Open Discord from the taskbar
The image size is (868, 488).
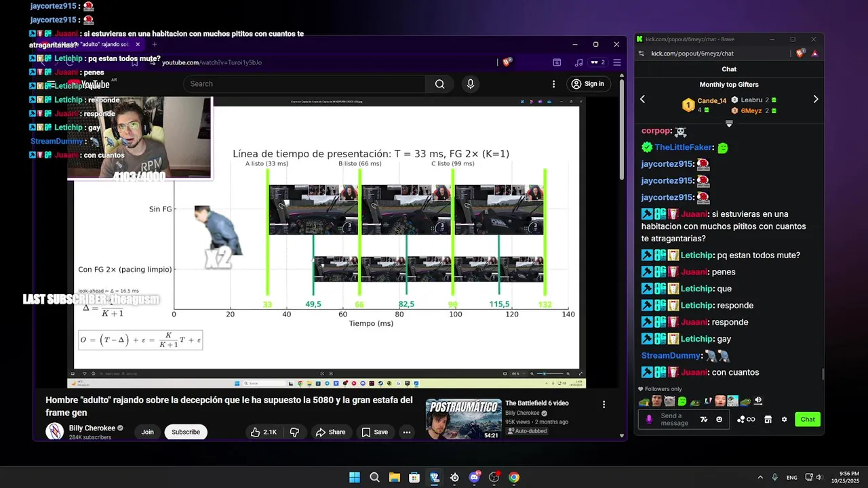point(474,477)
